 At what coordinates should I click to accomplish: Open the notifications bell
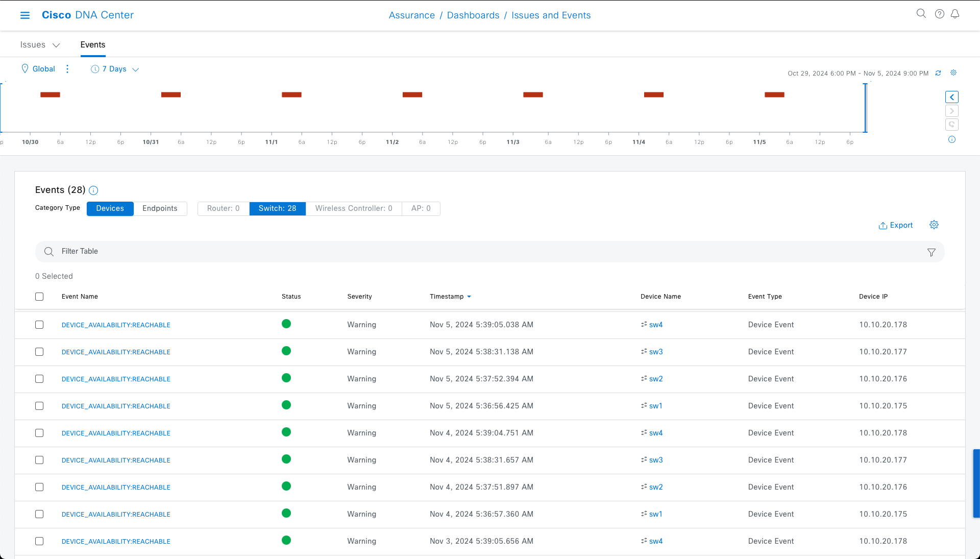(955, 14)
